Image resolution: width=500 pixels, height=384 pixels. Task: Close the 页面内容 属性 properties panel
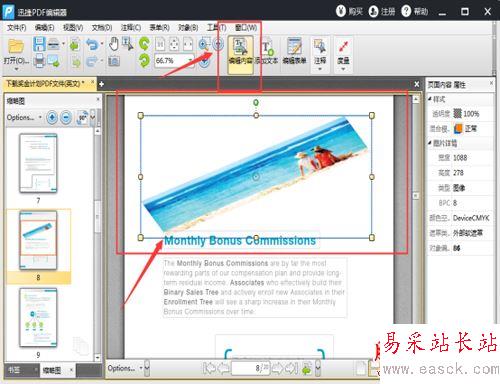491,83
